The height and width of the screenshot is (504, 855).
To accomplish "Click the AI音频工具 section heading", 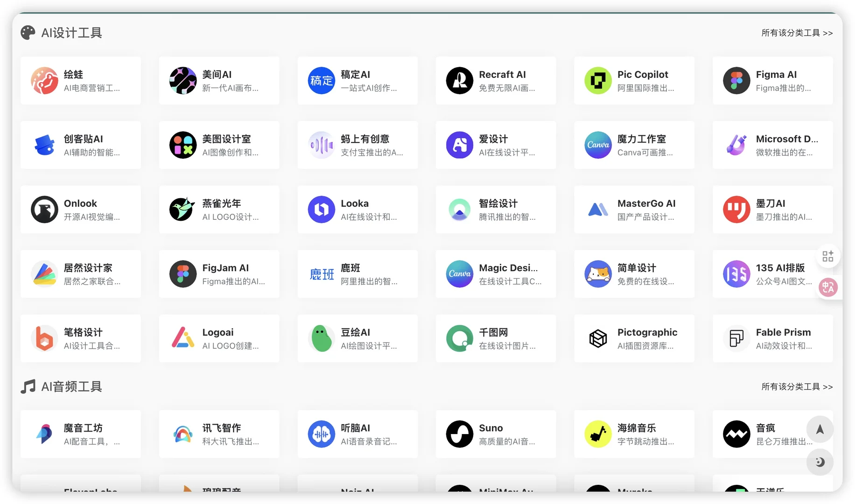I will tap(71, 386).
